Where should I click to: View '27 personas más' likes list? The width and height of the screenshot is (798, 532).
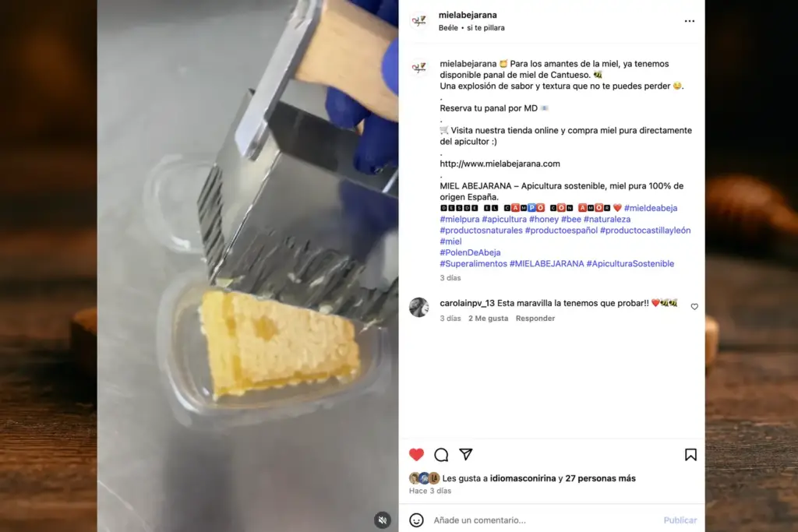(x=601, y=478)
